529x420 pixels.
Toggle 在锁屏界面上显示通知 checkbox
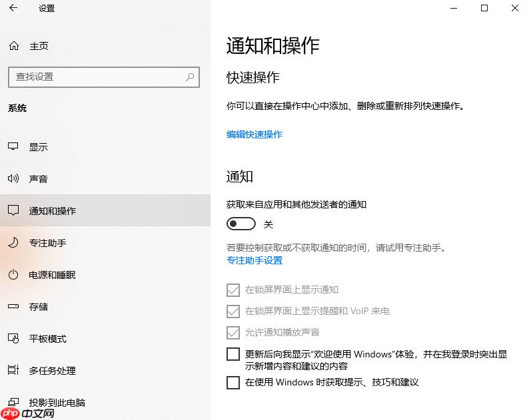coord(233,290)
